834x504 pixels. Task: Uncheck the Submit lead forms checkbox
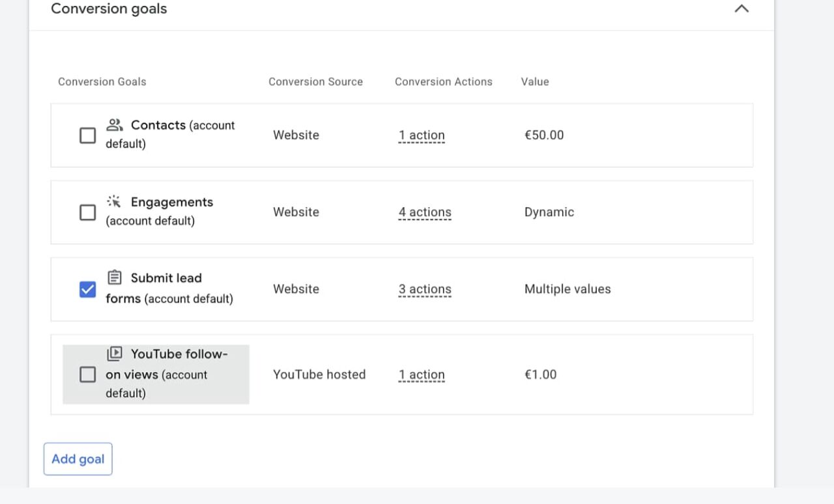pos(87,289)
